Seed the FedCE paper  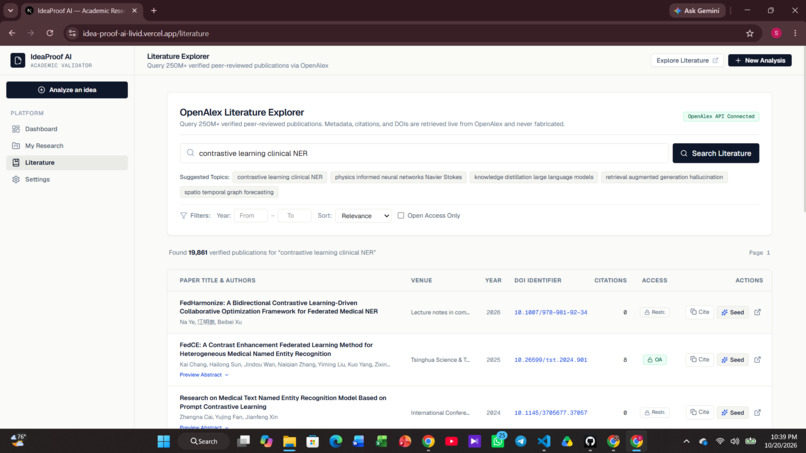tap(732, 359)
